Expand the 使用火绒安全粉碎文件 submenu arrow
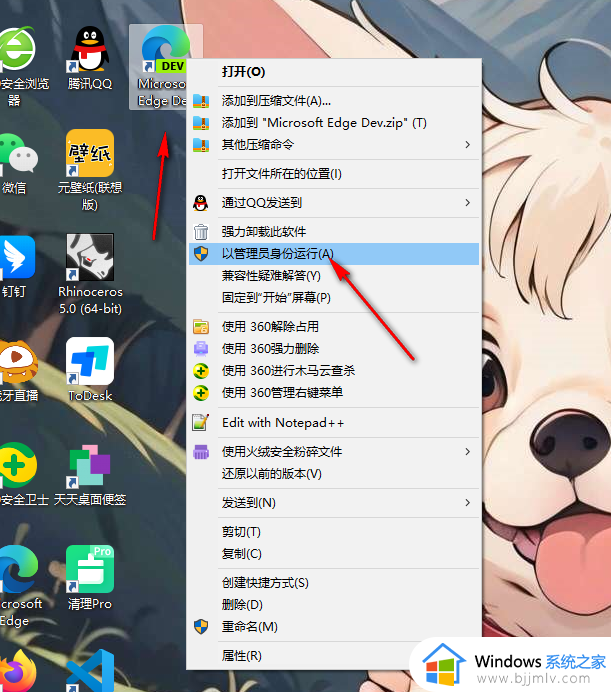Image resolution: width=611 pixels, height=692 pixels. (x=468, y=451)
